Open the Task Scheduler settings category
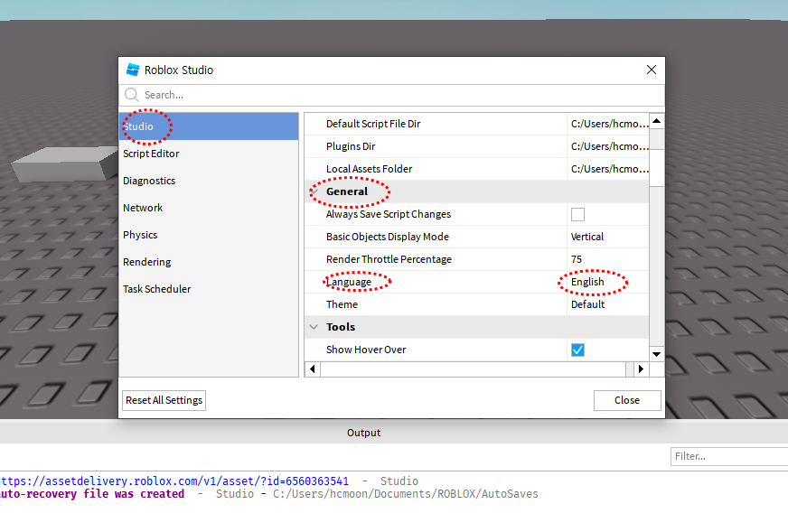The image size is (788, 532). tap(209, 289)
